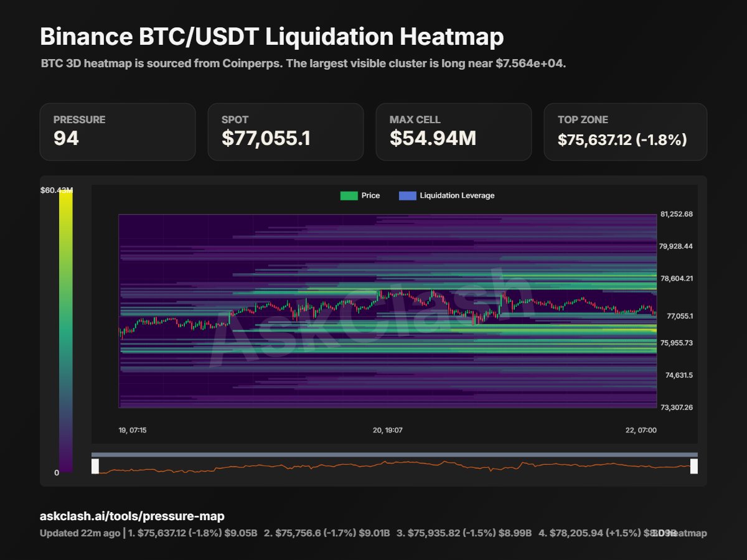Click the zone 3 entry $75,935.82 (-1.5%)
Image resolution: width=747 pixels, height=560 pixels.
(464, 533)
